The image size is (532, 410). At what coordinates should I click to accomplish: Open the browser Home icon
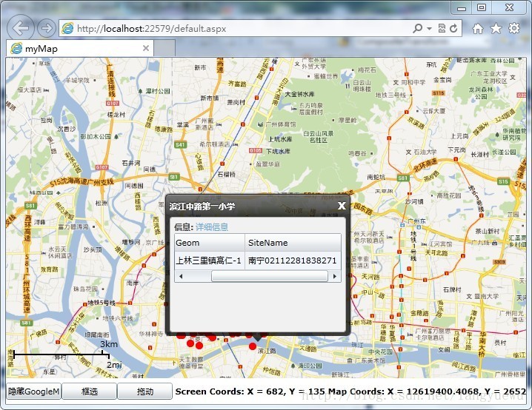click(x=477, y=28)
